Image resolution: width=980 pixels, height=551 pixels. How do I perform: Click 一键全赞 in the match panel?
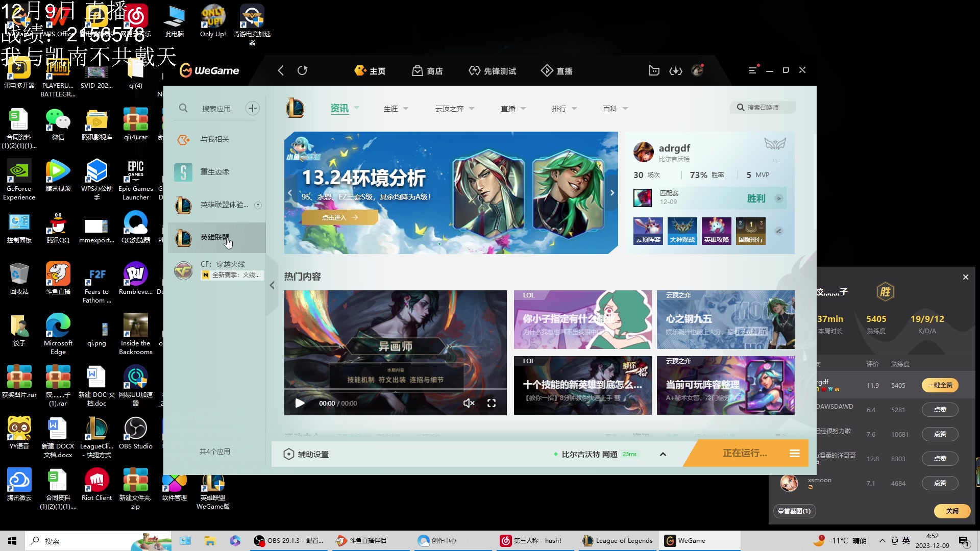(940, 385)
